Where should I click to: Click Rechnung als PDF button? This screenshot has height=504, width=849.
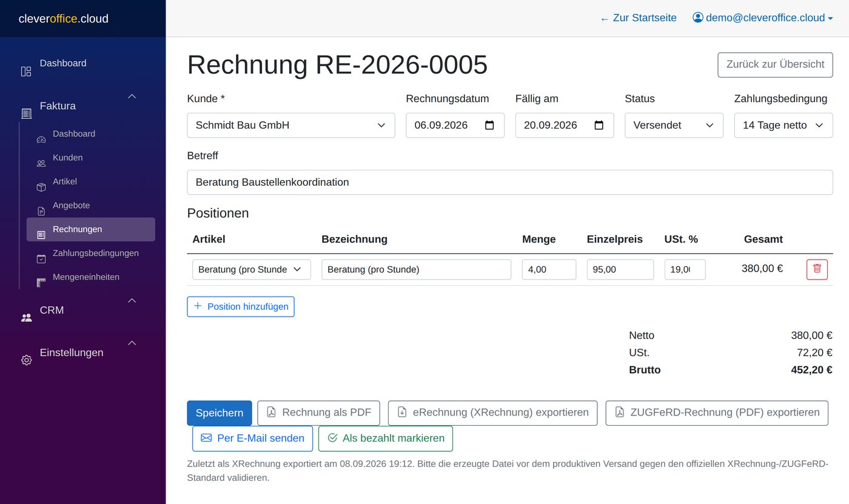click(x=319, y=413)
